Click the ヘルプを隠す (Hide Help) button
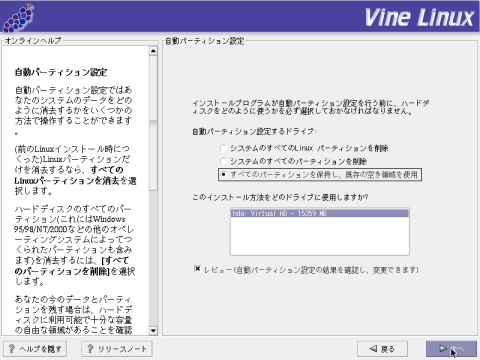Screen dimensions: 480x360 (35, 349)
